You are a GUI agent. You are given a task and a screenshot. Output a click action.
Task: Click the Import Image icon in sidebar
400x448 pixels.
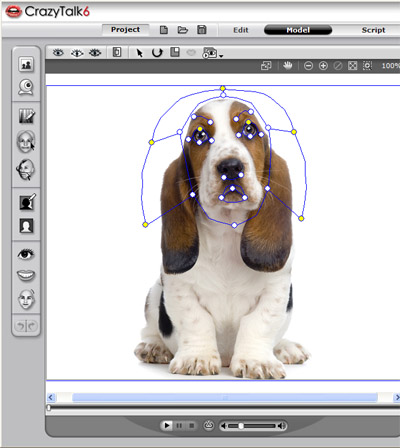click(x=26, y=64)
